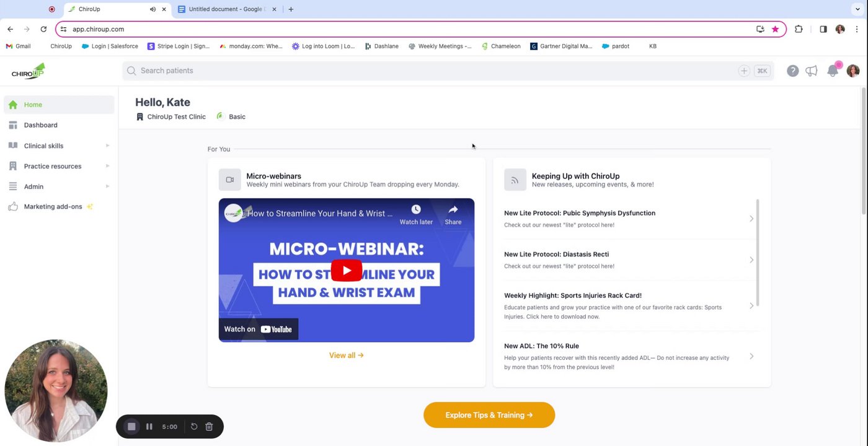Image resolution: width=868 pixels, height=446 pixels.
Task: Pause the screen recording
Action: point(149,426)
